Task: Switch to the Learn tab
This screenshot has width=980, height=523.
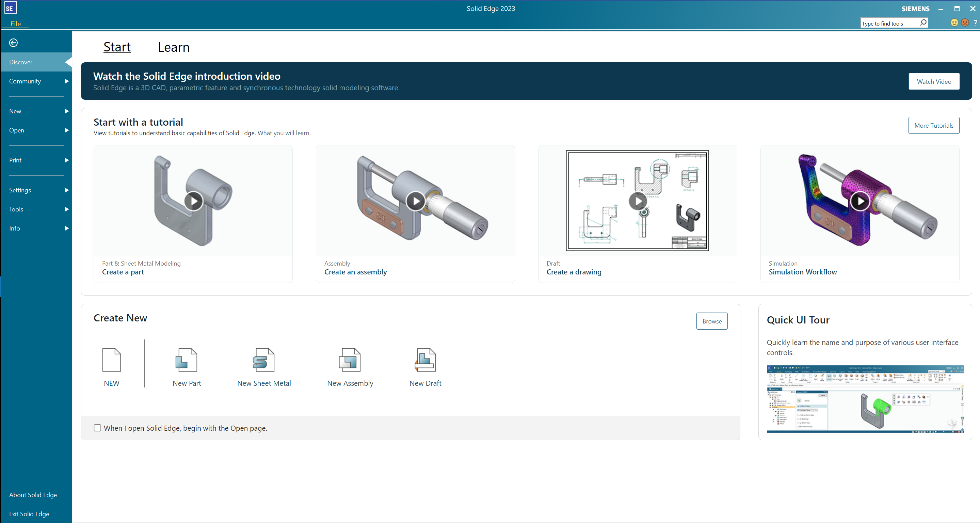Action: [x=174, y=47]
